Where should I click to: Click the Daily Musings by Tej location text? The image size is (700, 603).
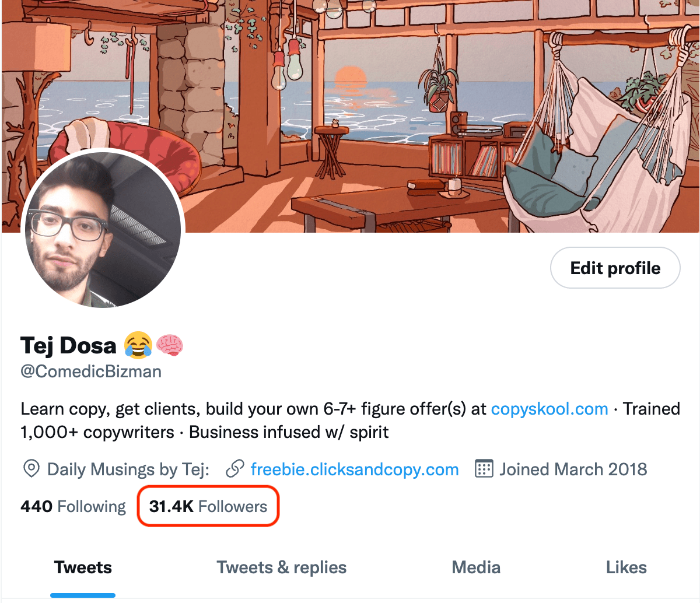(x=128, y=469)
